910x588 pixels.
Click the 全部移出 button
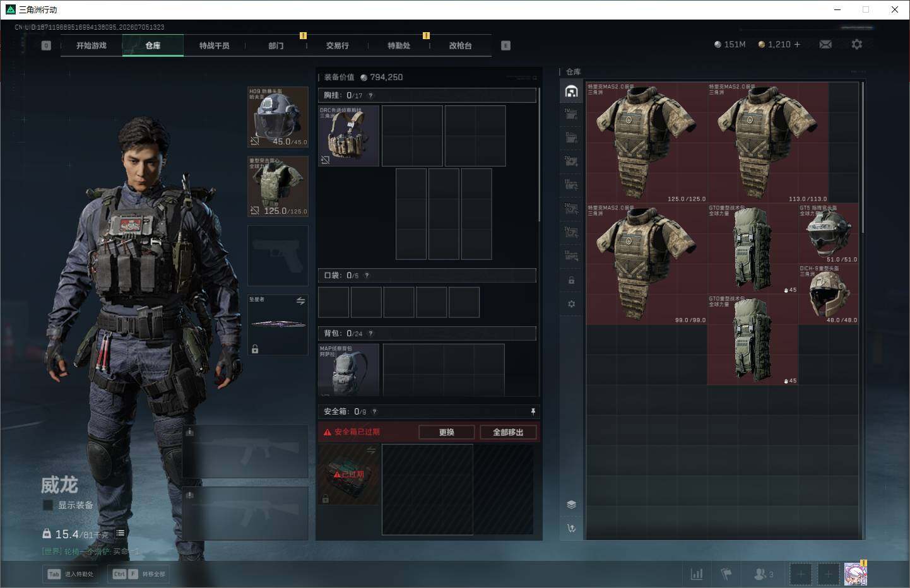[x=508, y=432]
